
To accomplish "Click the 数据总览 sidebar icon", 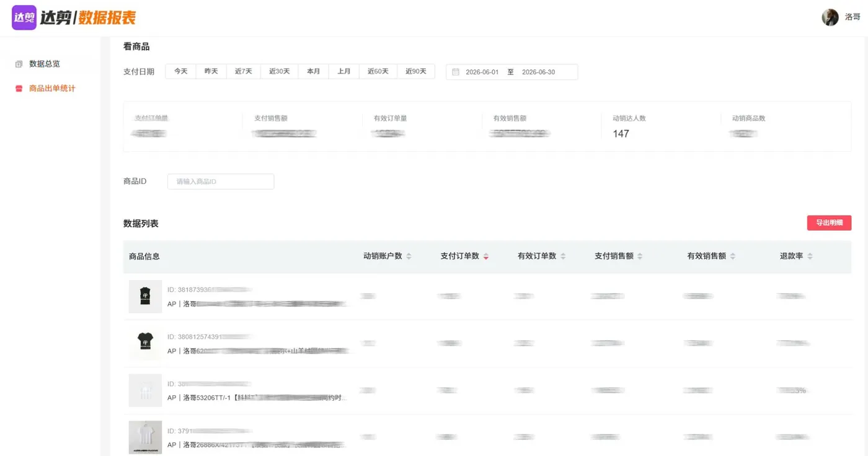I will (x=19, y=64).
